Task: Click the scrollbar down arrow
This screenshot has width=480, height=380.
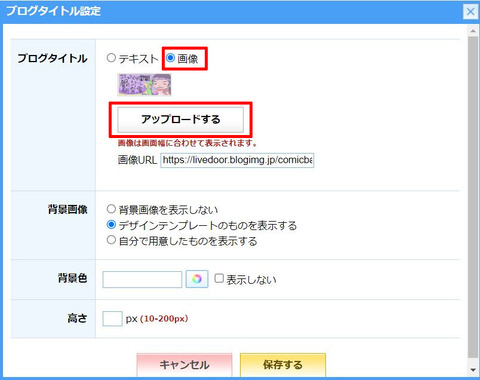Action: click(473, 370)
